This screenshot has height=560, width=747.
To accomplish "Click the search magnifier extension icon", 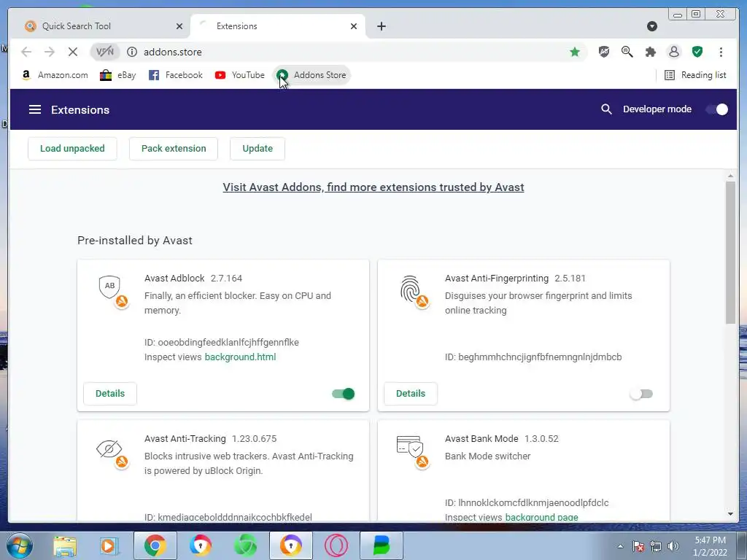I will pos(627,52).
